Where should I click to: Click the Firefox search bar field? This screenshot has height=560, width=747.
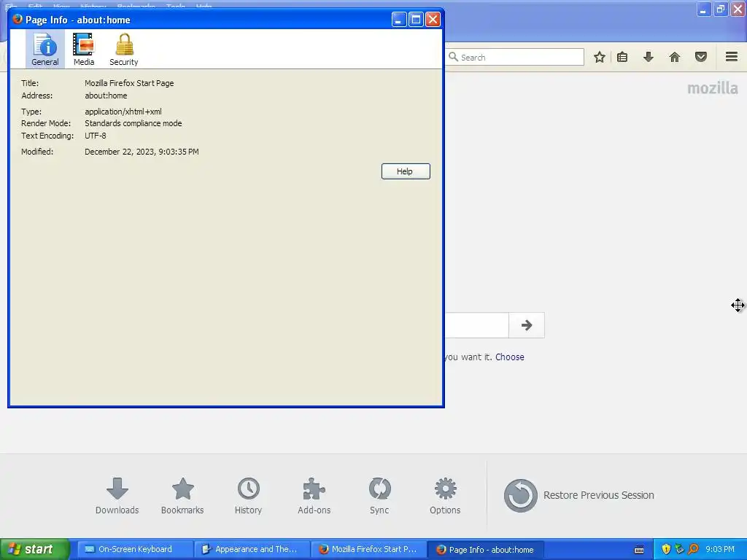click(515, 57)
